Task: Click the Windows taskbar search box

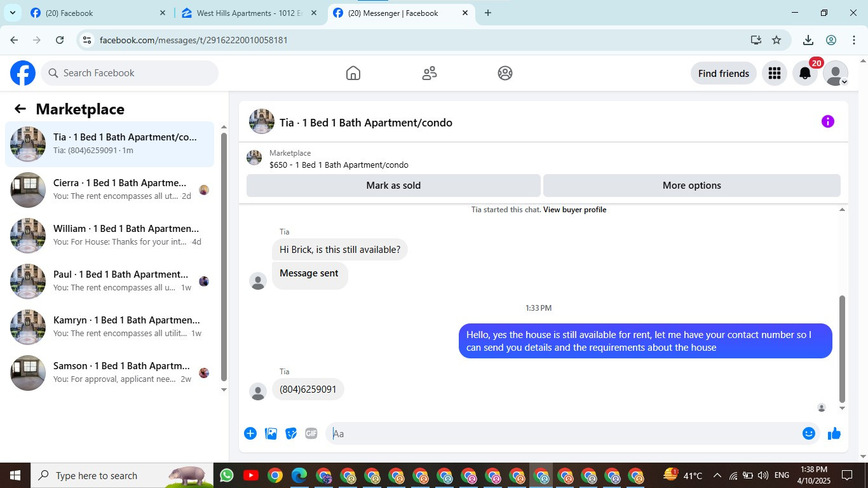Action: 121,475
